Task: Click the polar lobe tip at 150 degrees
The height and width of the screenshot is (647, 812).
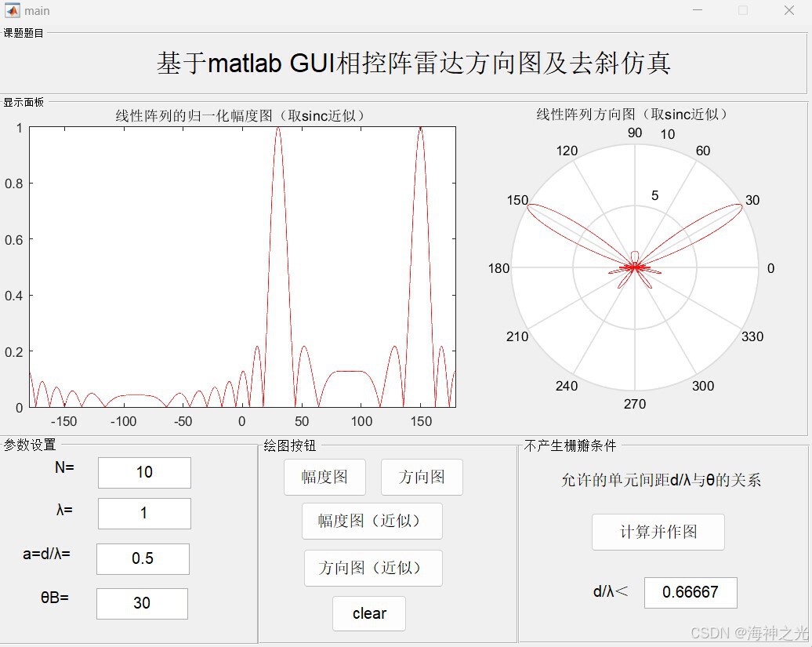Action: 529,207
